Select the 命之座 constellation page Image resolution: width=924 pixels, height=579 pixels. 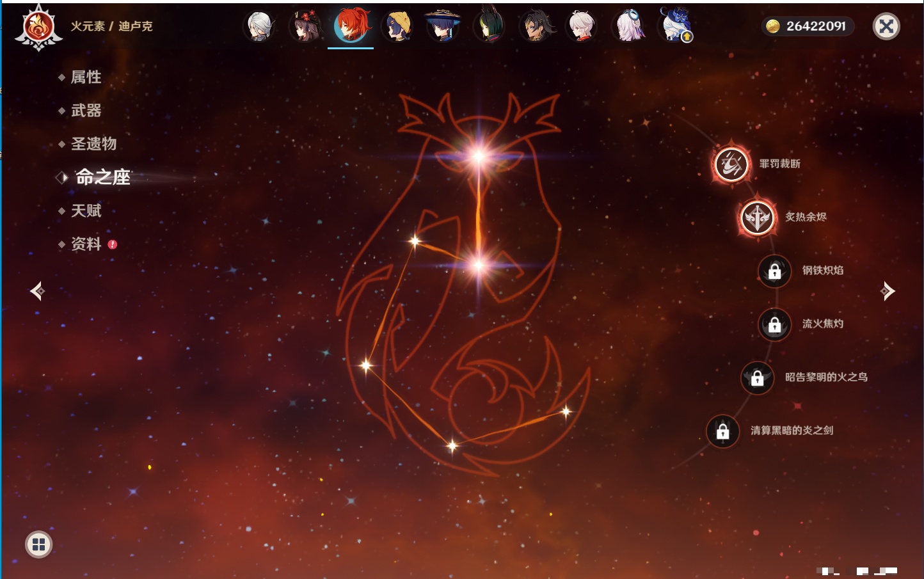(102, 177)
